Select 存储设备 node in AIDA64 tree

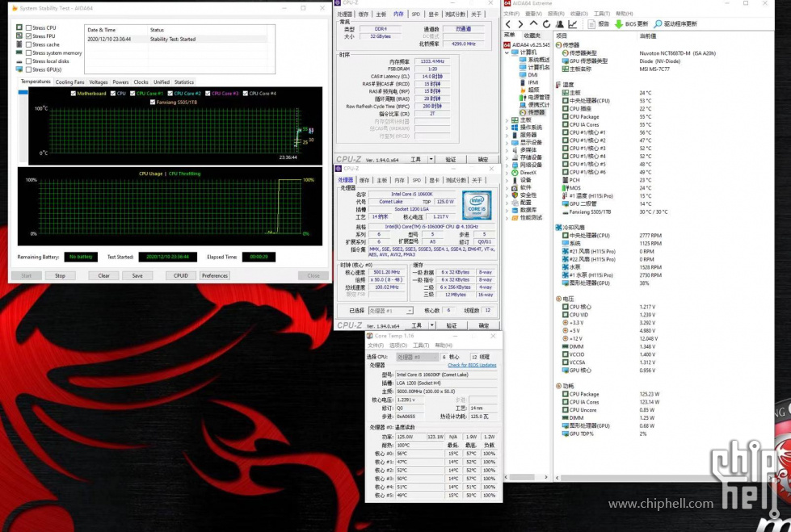tap(527, 157)
